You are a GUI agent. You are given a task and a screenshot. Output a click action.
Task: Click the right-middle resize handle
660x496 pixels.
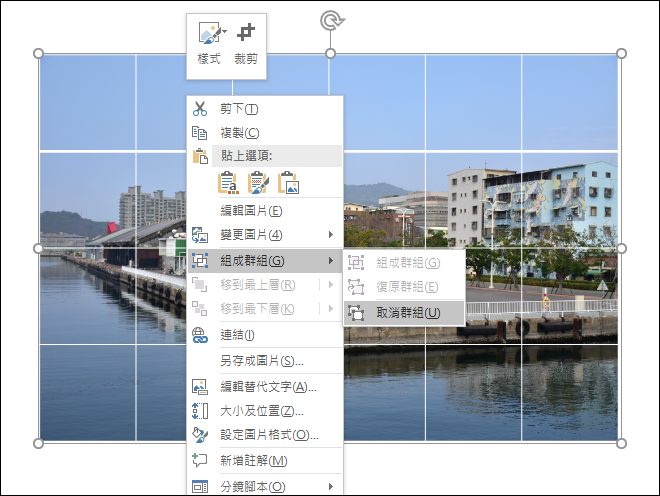click(621, 248)
